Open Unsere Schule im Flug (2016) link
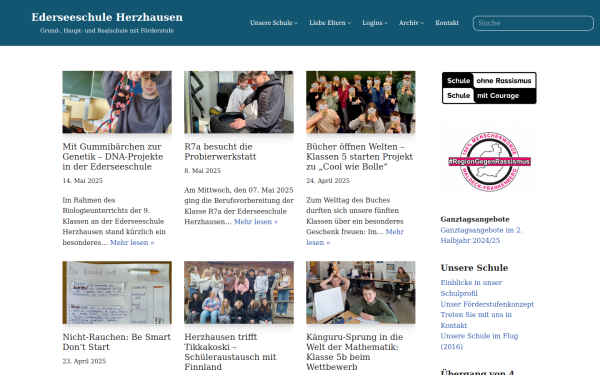The height and width of the screenshot is (375, 600). [x=479, y=341]
